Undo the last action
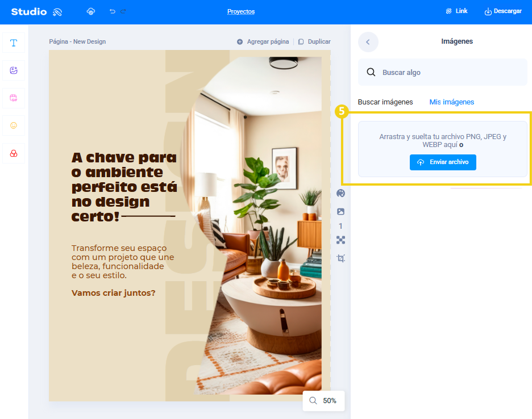 113,11
